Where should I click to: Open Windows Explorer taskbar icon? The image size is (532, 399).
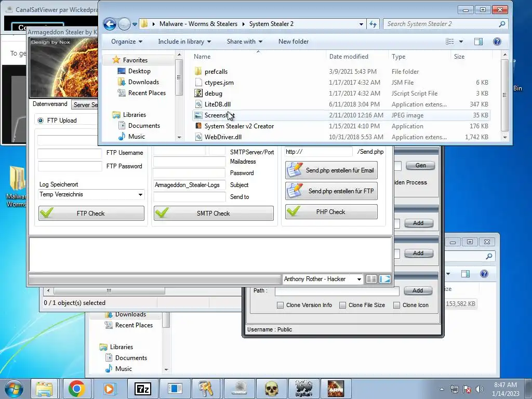[x=45, y=389]
